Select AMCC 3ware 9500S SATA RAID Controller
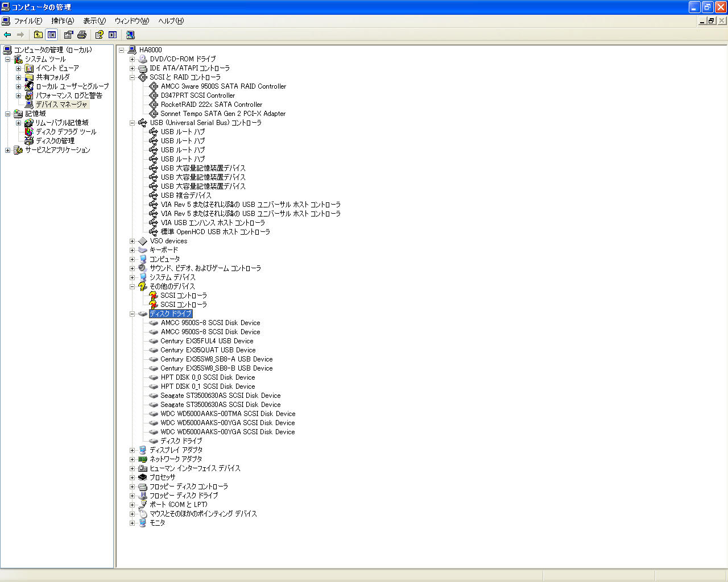 [x=224, y=86]
